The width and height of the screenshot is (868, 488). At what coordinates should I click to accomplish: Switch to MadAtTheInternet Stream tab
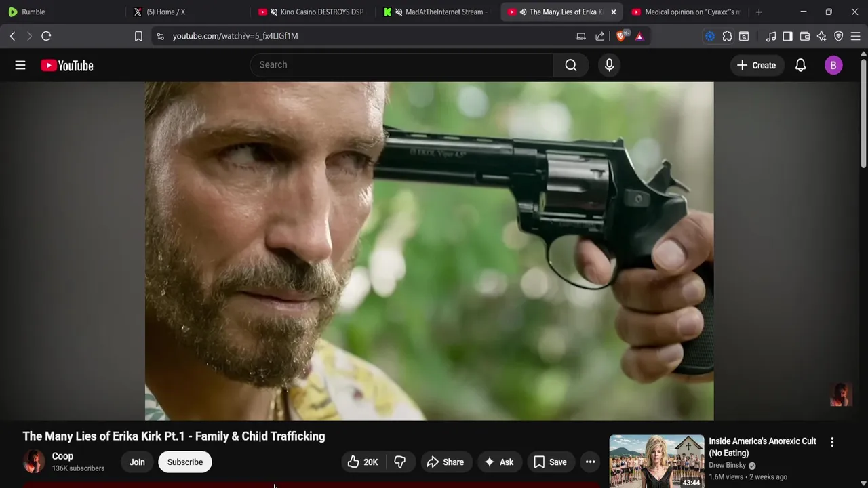(x=436, y=12)
